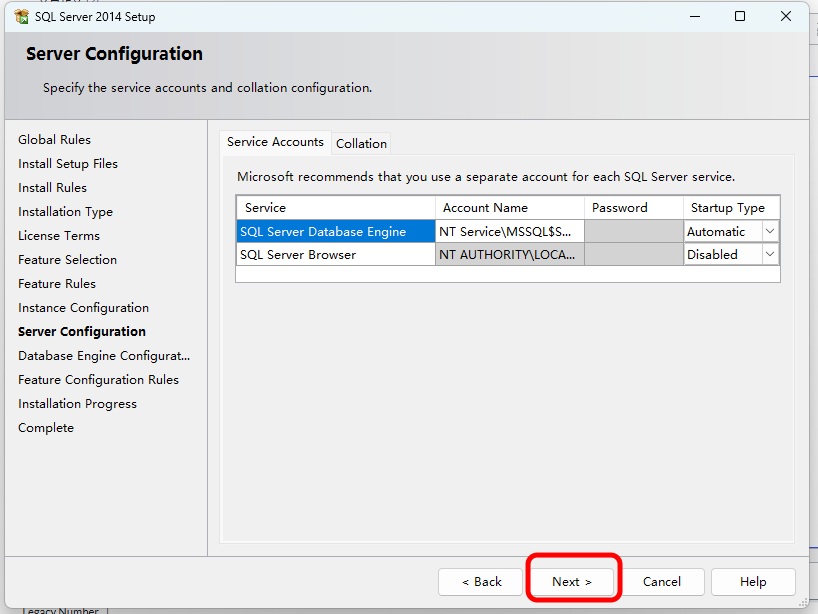Click the Account Name column header
Screen dimensions: 818x614
click(509, 207)
